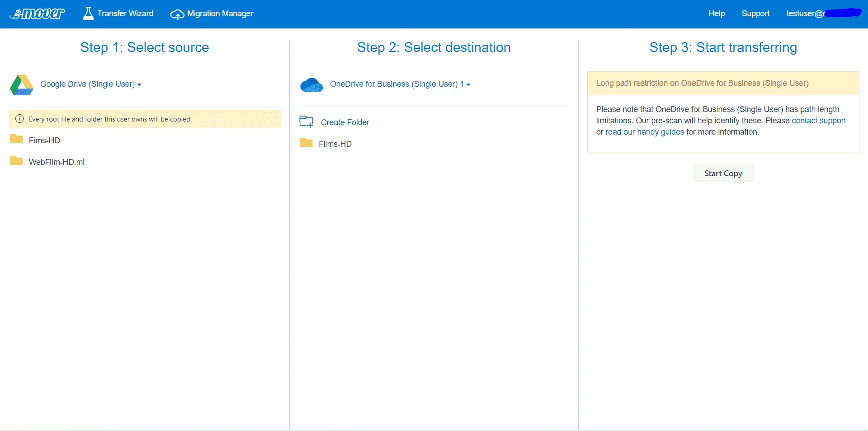Image resolution: width=868 pixels, height=431 pixels.
Task: Click the 'Long path restriction' warning header
Action: click(x=723, y=83)
